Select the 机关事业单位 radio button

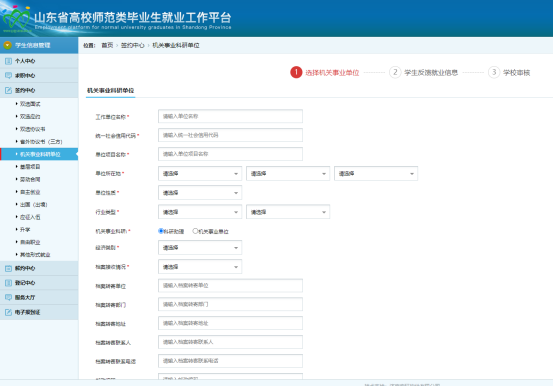195,231
